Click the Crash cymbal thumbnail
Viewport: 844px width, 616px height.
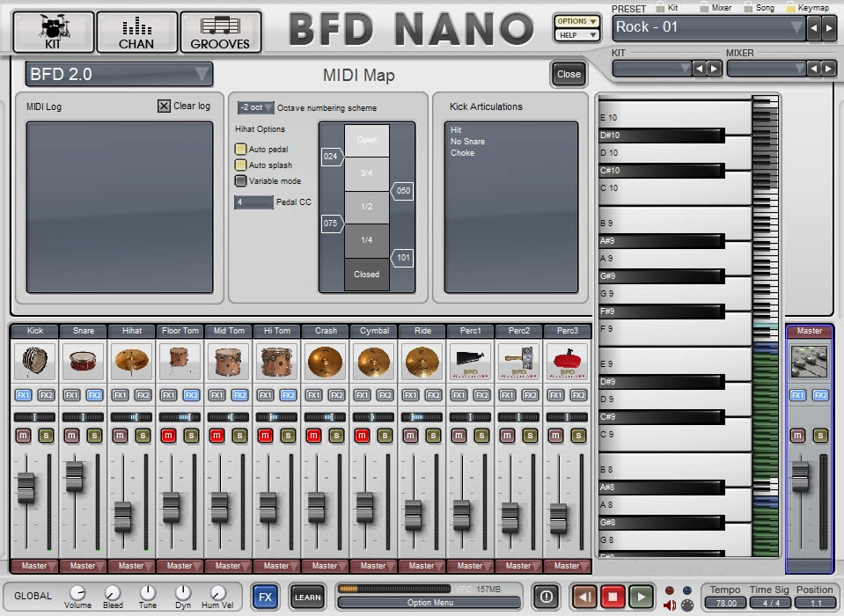click(325, 361)
